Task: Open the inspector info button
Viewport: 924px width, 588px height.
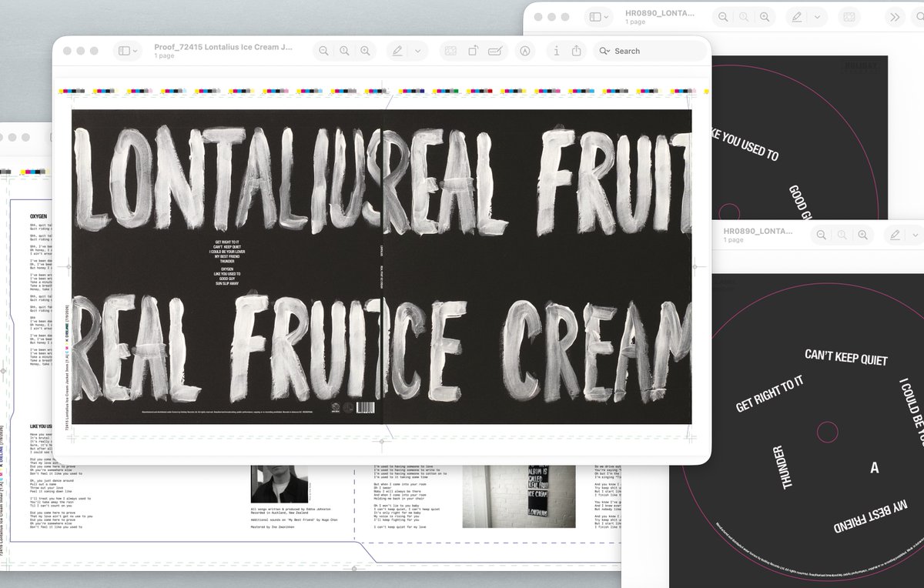Action: tap(556, 51)
